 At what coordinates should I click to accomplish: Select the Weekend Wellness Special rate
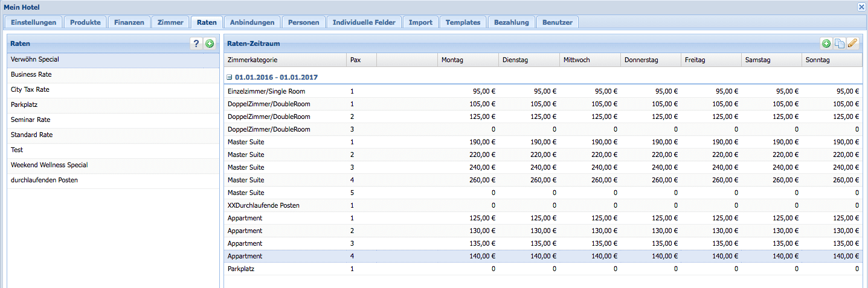[50, 165]
